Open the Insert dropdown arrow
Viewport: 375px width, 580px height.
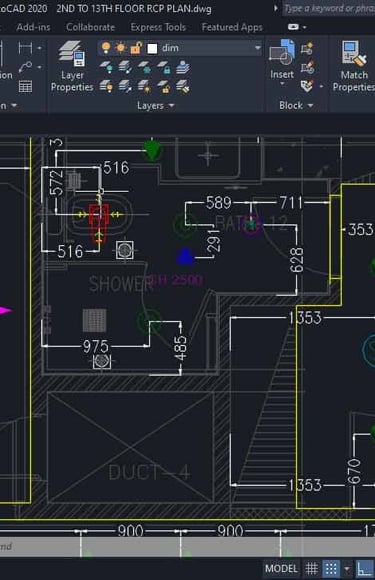point(282,84)
